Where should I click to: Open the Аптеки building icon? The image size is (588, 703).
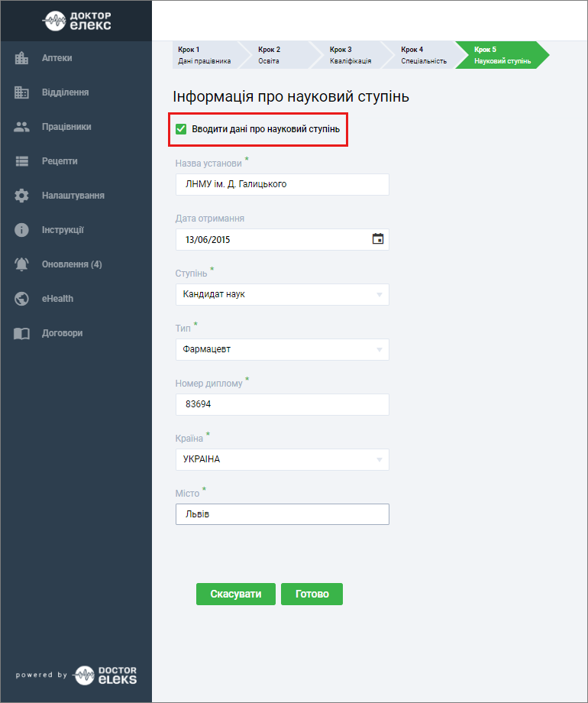click(21, 58)
